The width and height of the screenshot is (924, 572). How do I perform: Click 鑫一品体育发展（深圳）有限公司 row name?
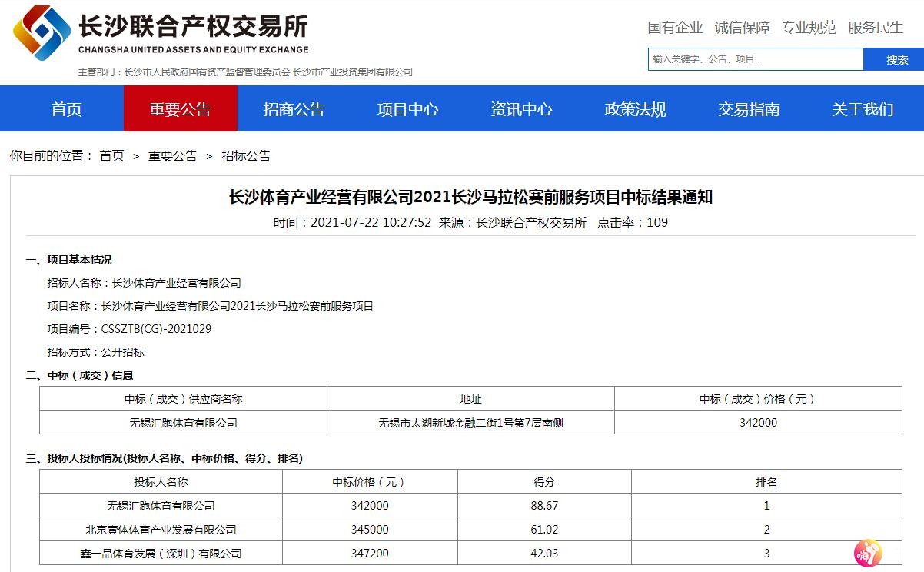(x=161, y=554)
